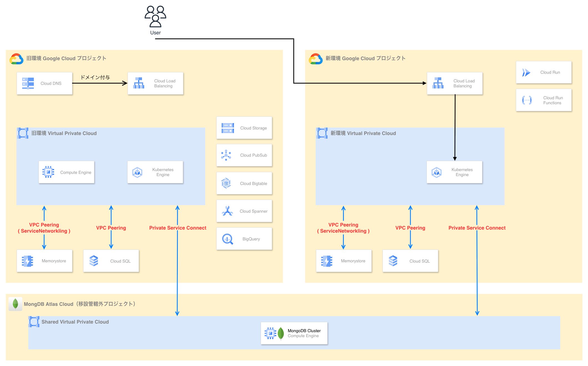Click the Compute Engine chip icon
This screenshot has width=588, height=366.
click(48, 172)
